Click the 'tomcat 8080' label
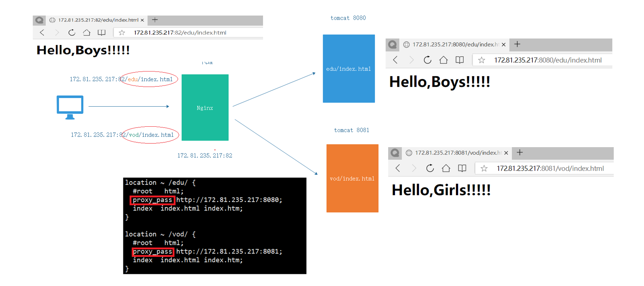Screen dimensions: 644x286 (348, 18)
